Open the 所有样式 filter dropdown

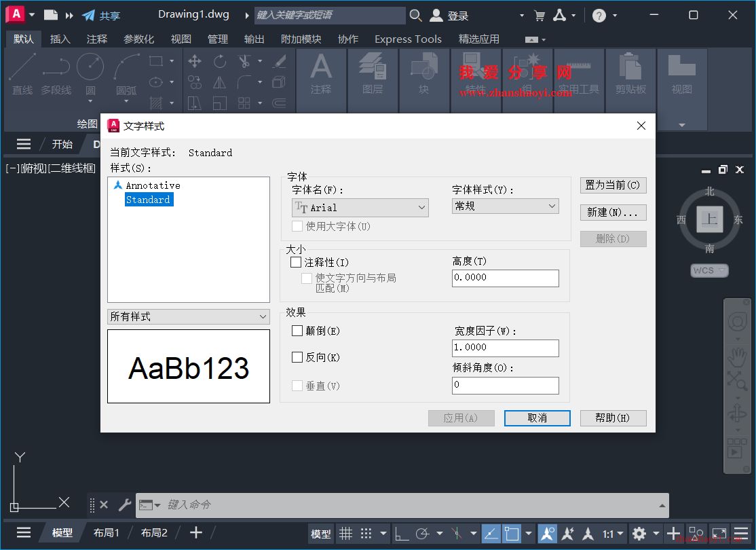pos(189,316)
